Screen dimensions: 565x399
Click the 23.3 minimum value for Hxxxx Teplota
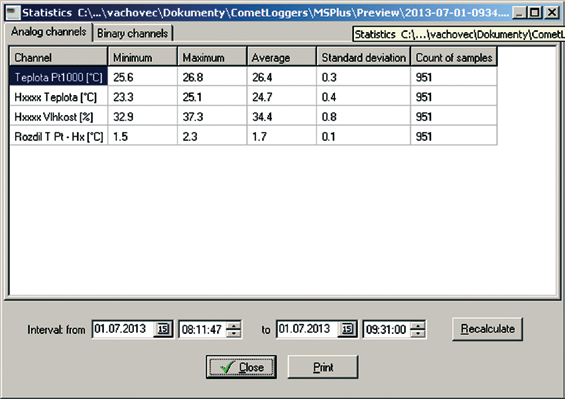(142, 97)
